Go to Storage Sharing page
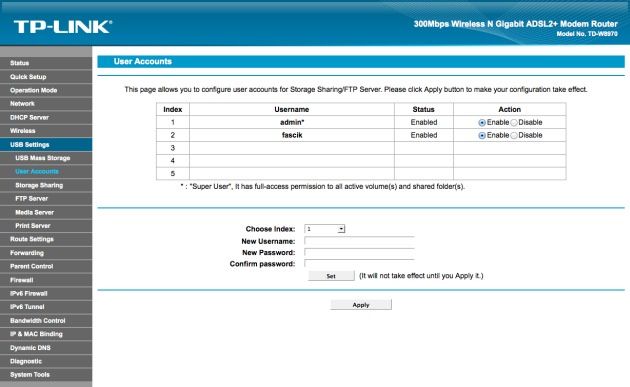The height and width of the screenshot is (387, 630). 46,185
